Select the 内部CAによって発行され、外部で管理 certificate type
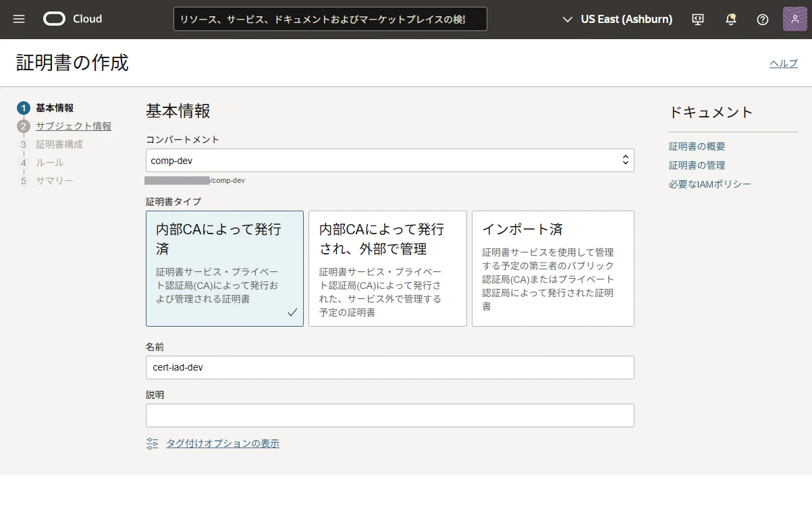Image resolution: width=812 pixels, height=513 pixels. 387,269
